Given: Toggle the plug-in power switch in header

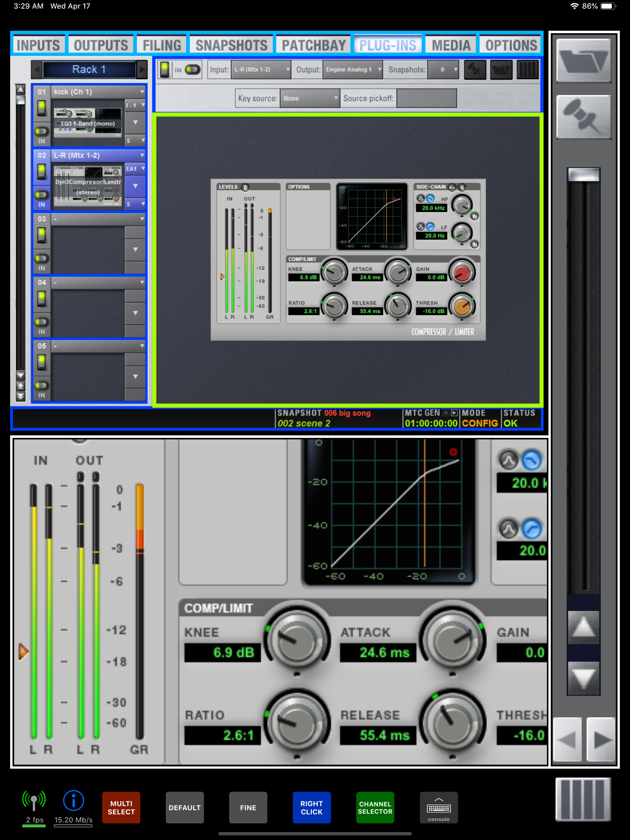Looking at the screenshot, I should pyautogui.click(x=165, y=69).
